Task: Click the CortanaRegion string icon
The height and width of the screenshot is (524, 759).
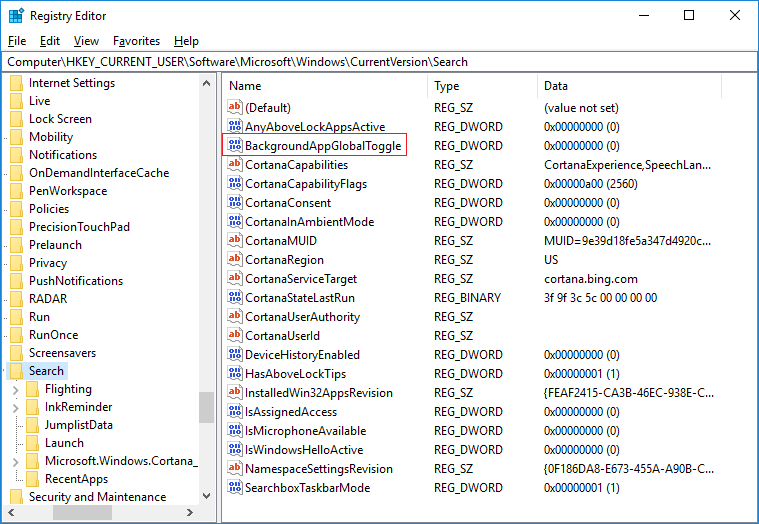Action: pos(235,259)
